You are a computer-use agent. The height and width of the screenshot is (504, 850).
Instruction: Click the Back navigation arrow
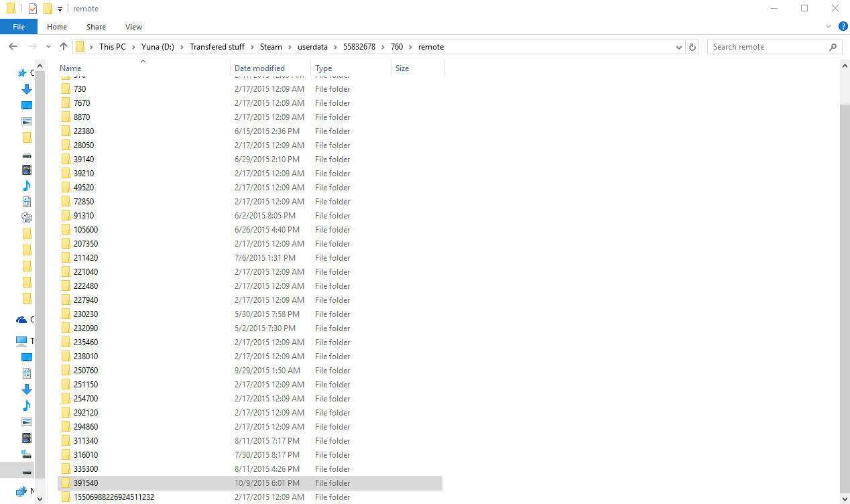point(13,47)
